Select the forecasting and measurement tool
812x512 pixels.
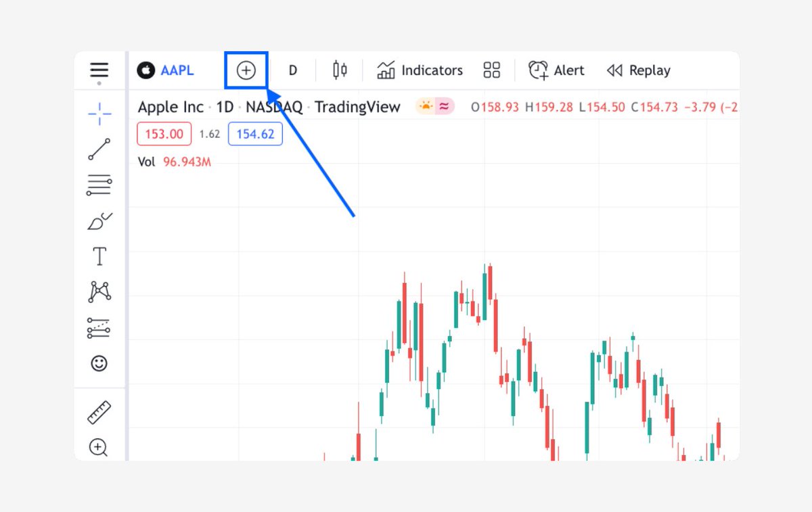[x=99, y=328]
